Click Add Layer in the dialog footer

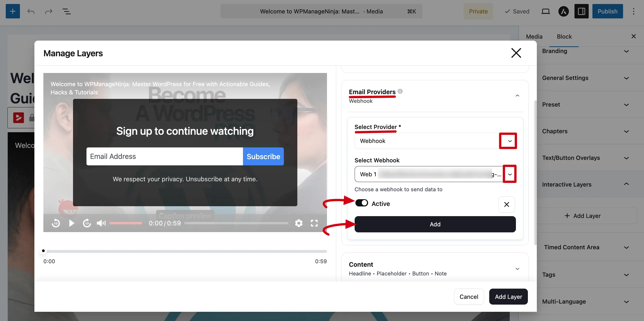click(x=508, y=297)
